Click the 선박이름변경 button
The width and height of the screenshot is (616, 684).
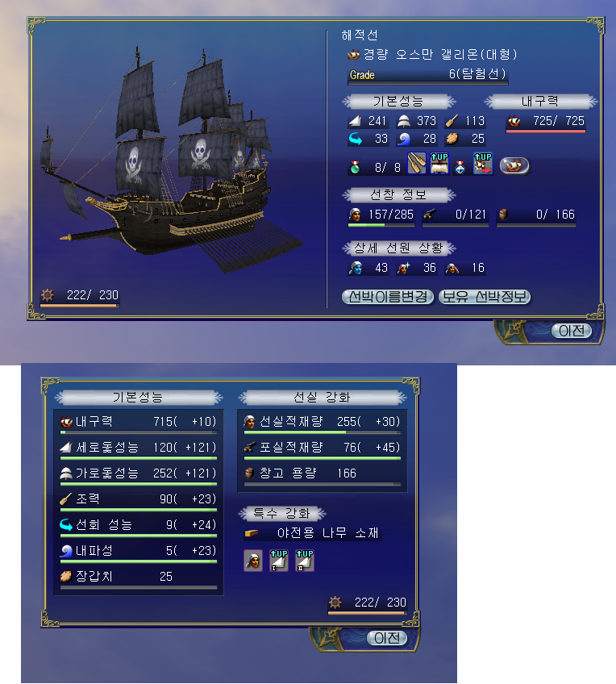point(388,297)
